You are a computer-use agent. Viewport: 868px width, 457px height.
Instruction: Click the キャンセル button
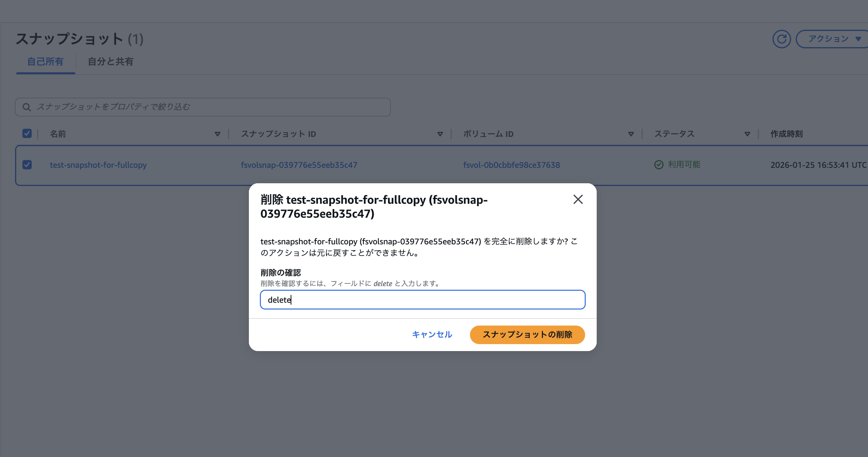click(x=432, y=334)
